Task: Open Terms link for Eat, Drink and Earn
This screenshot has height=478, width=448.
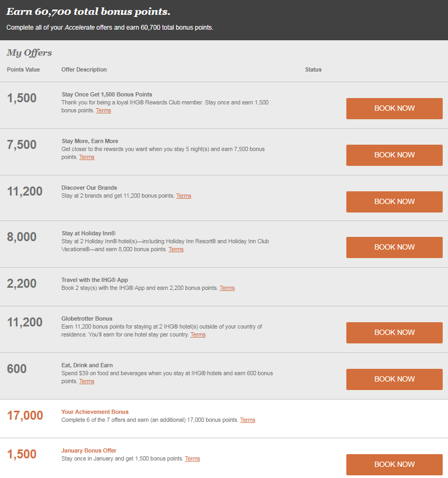Action: click(x=87, y=382)
